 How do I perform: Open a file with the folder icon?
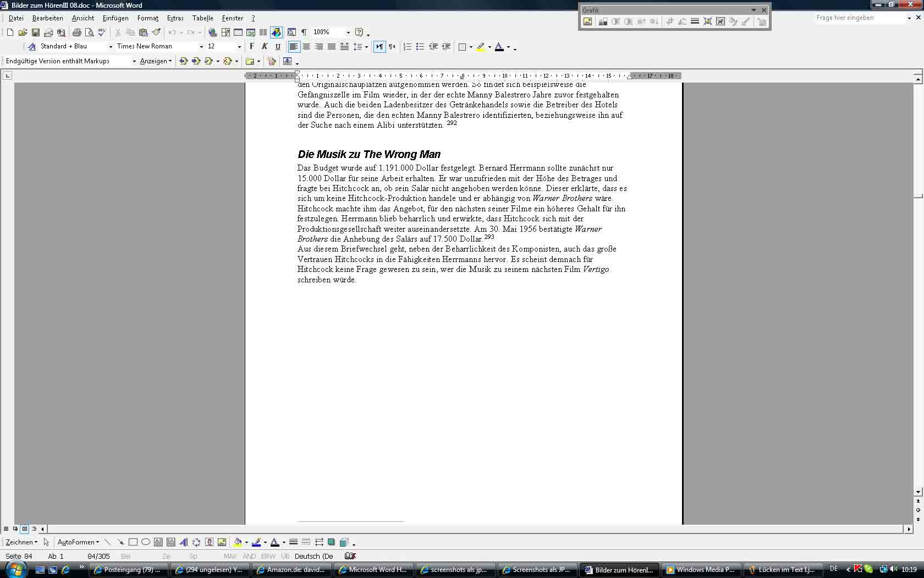point(23,32)
